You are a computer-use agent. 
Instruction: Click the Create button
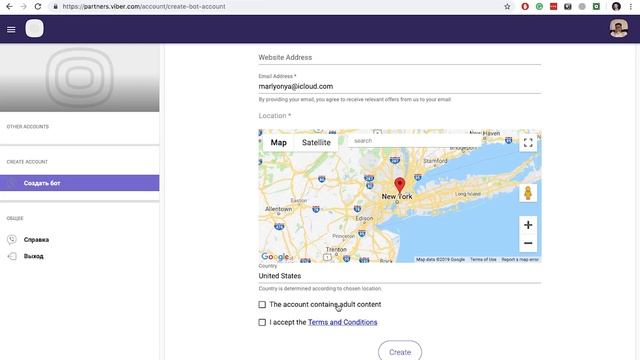(x=400, y=351)
